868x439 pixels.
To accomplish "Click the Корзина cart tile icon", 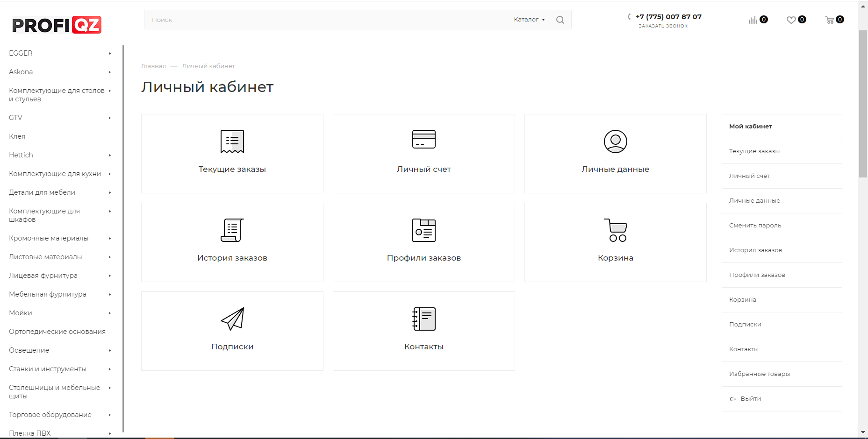I will pyautogui.click(x=616, y=230).
